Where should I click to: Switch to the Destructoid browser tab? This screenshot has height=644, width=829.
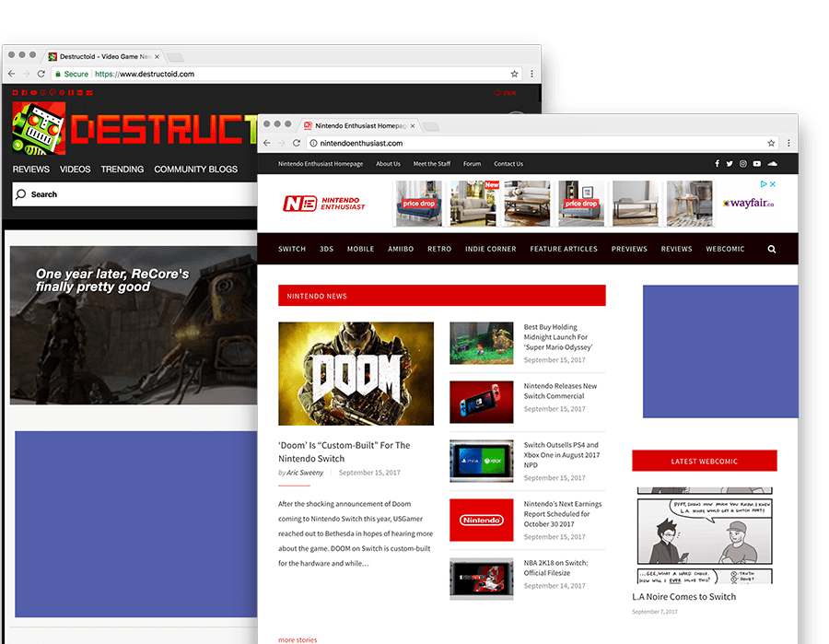(101, 57)
